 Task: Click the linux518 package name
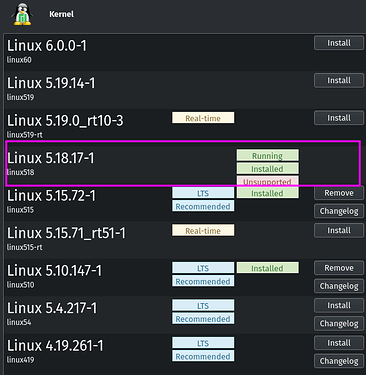pyautogui.click(x=20, y=172)
